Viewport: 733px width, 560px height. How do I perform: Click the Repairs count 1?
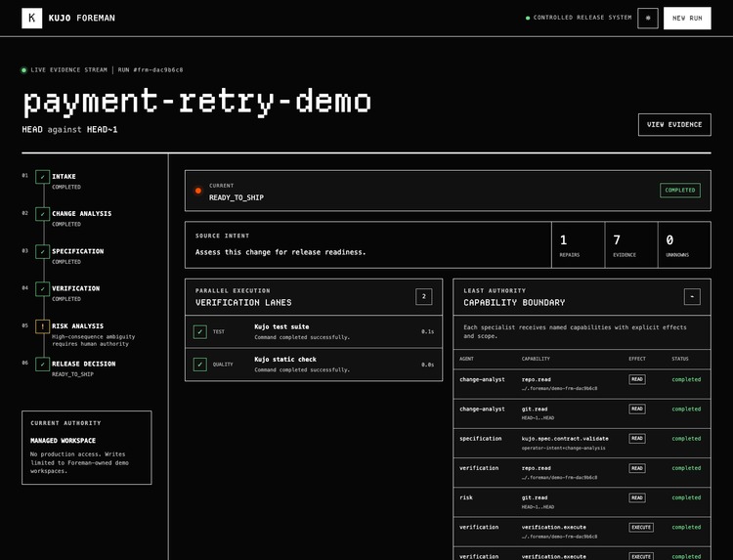point(563,240)
